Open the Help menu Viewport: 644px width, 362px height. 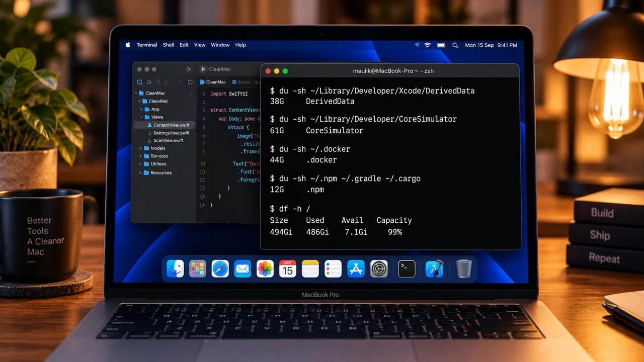click(241, 45)
